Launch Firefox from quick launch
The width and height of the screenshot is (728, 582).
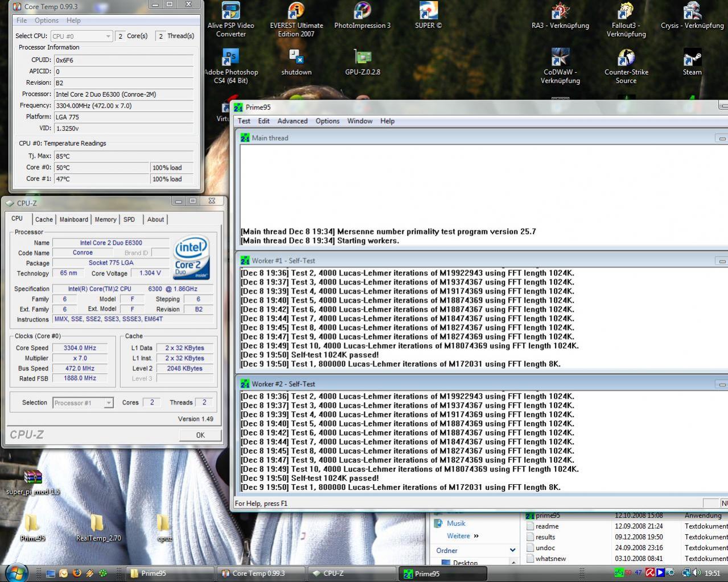point(77,573)
